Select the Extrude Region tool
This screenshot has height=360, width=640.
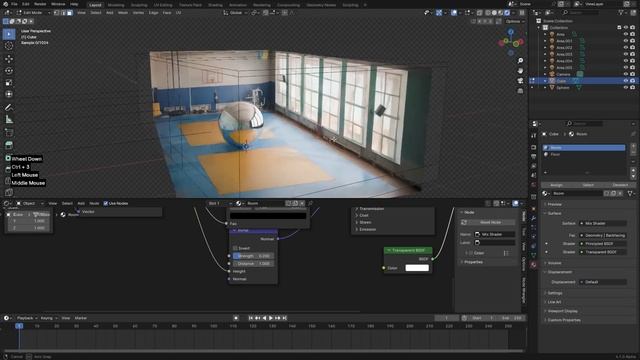[9, 145]
